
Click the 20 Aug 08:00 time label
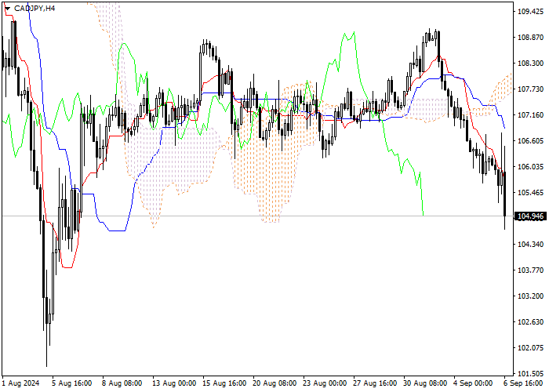(x=274, y=383)
